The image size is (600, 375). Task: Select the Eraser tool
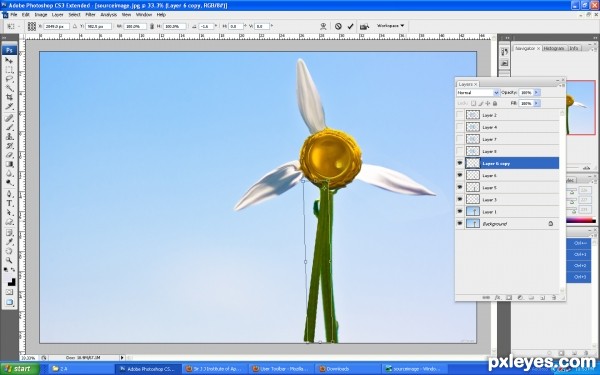tap(9, 155)
